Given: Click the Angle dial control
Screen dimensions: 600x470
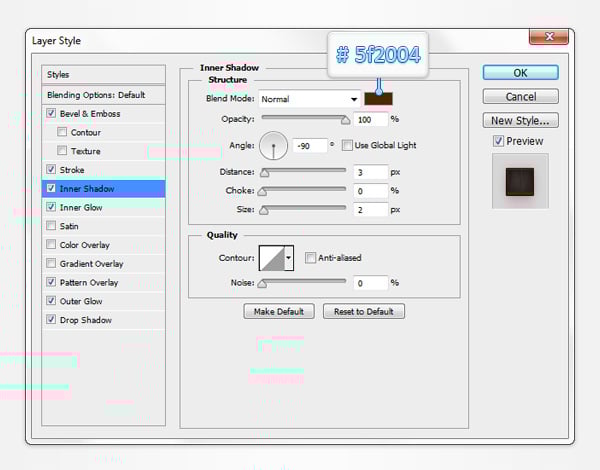Looking at the screenshot, I should pyautogui.click(x=273, y=146).
